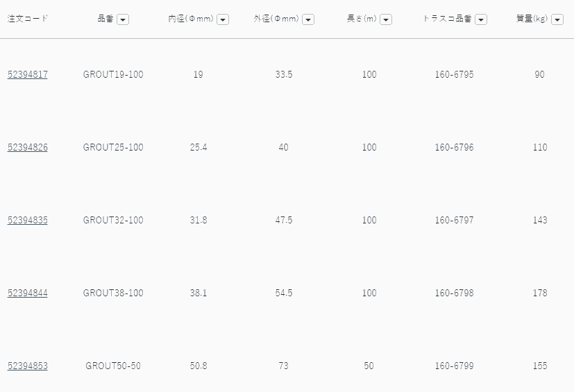
Task: Click the 注文コード column header
Action: pos(28,19)
